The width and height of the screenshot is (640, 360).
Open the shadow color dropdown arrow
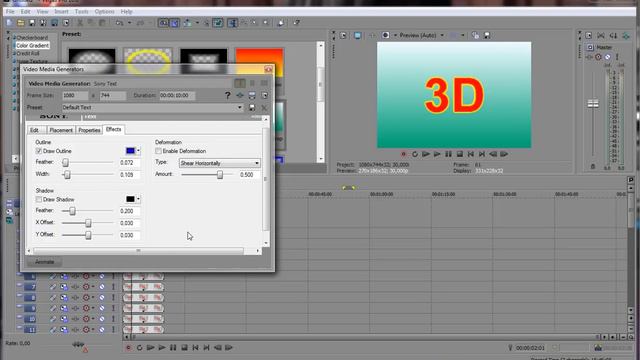point(138,200)
